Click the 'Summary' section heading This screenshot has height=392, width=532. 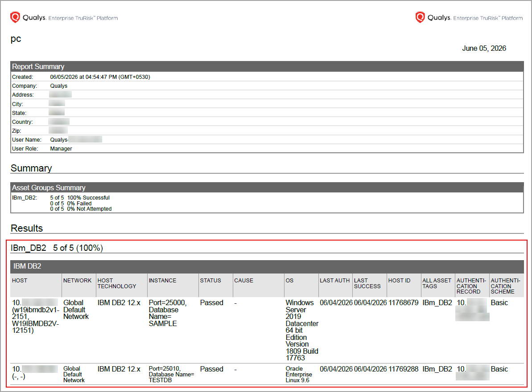(31, 168)
